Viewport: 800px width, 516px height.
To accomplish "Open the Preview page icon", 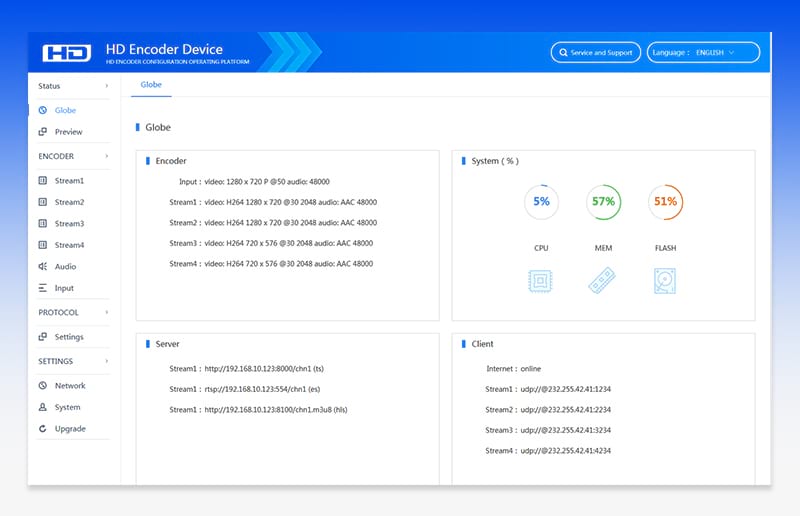I will point(43,132).
